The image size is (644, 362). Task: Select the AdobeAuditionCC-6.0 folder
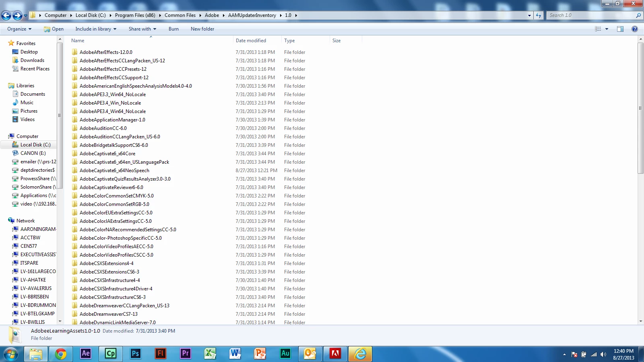(103, 128)
